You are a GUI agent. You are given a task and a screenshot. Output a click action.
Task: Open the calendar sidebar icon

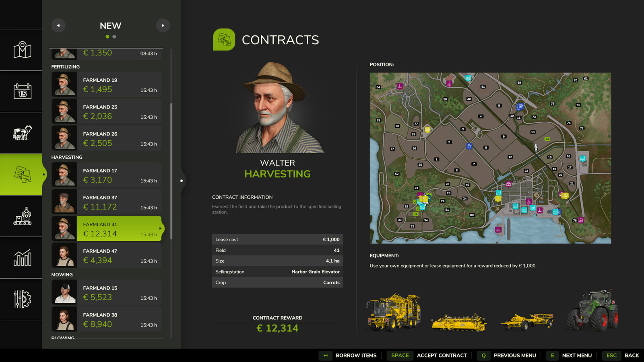[22, 91]
